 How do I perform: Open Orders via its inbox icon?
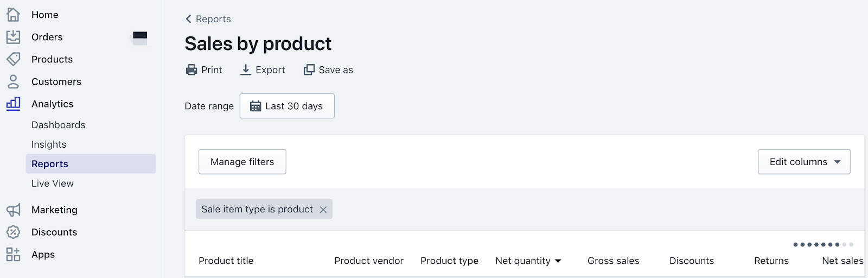pyautogui.click(x=13, y=37)
